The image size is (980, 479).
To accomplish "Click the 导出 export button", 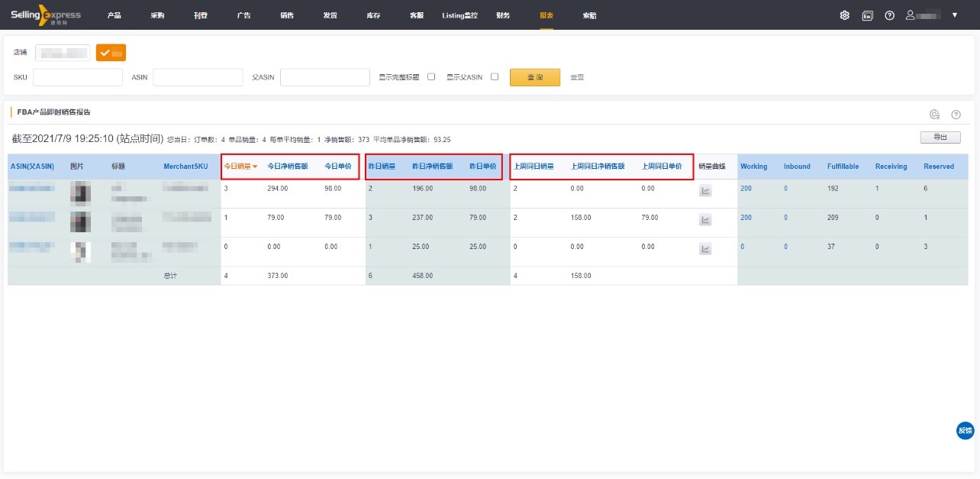I will click(x=940, y=138).
